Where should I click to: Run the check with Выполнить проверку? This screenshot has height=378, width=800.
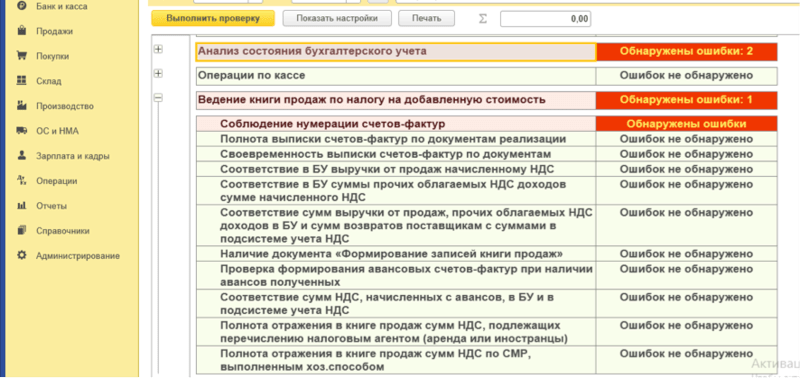pyautogui.click(x=213, y=18)
